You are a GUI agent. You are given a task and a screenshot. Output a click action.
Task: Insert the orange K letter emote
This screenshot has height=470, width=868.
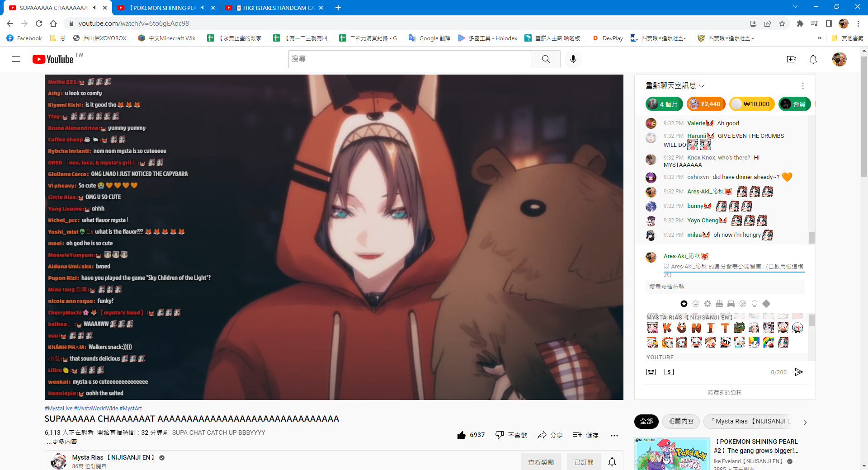click(x=667, y=328)
